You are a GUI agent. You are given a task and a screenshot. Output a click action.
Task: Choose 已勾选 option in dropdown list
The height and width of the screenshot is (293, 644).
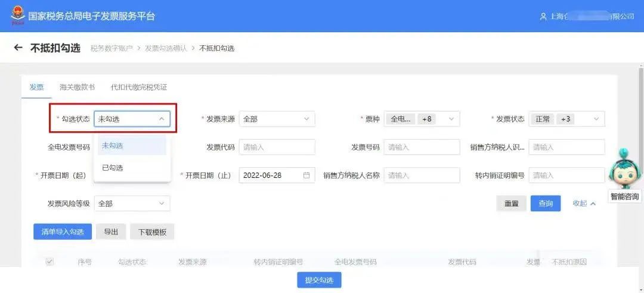132,168
